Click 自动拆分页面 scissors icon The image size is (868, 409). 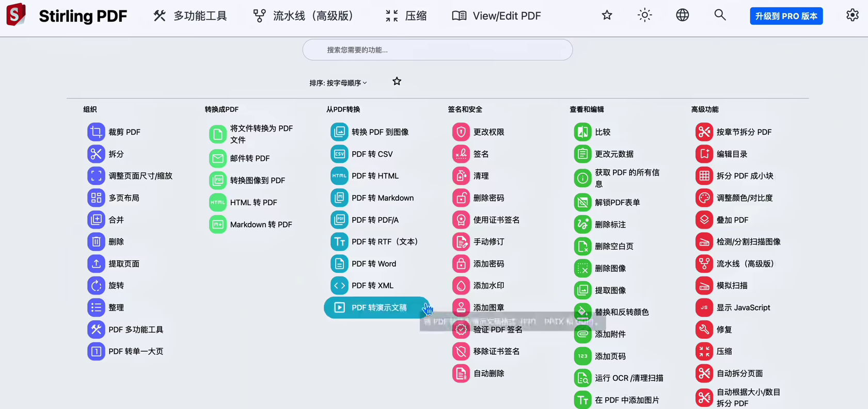click(x=704, y=373)
